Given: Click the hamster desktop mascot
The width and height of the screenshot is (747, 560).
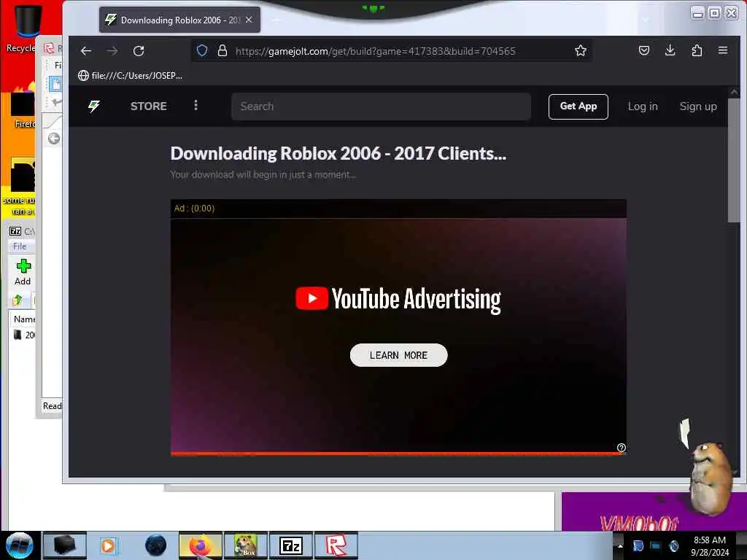Looking at the screenshot, I should pos(711,478).
